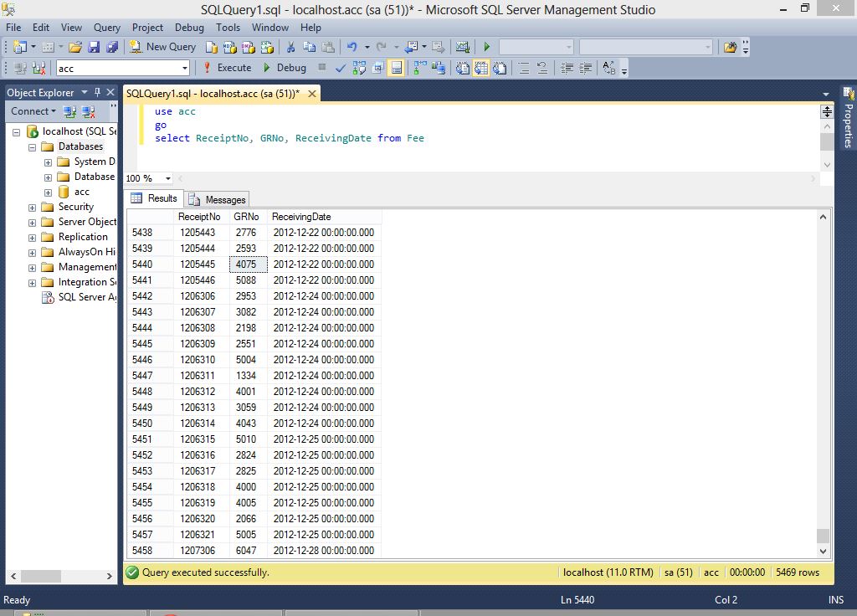Create an Analysis Services MDX Query
The width and height of the screenshot is (857, 616).
[230, 48]
